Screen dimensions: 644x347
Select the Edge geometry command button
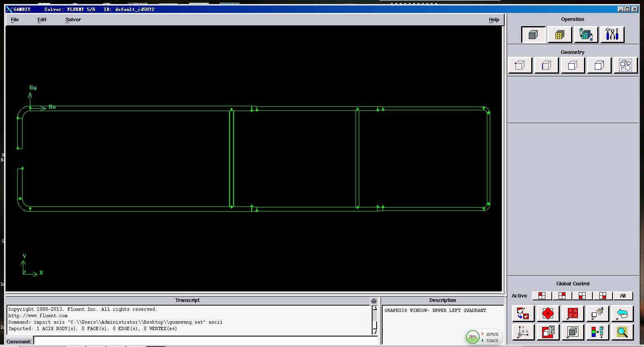(546, 65)
